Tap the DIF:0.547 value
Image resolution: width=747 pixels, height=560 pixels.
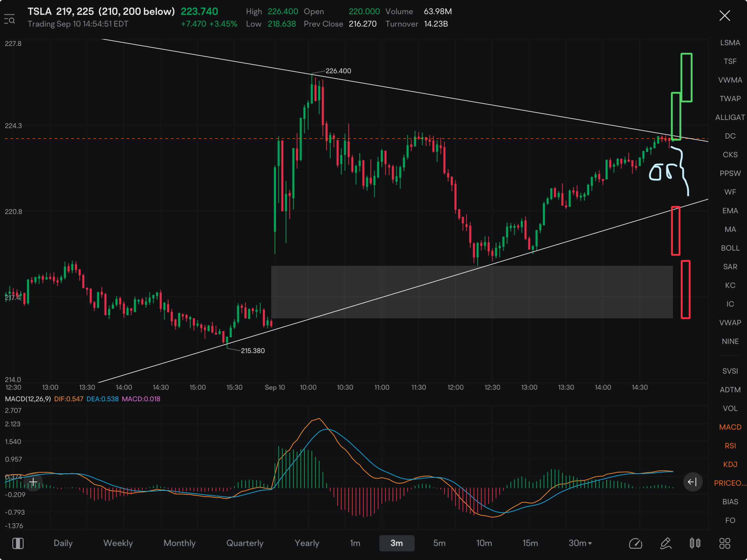click(69, 399)
